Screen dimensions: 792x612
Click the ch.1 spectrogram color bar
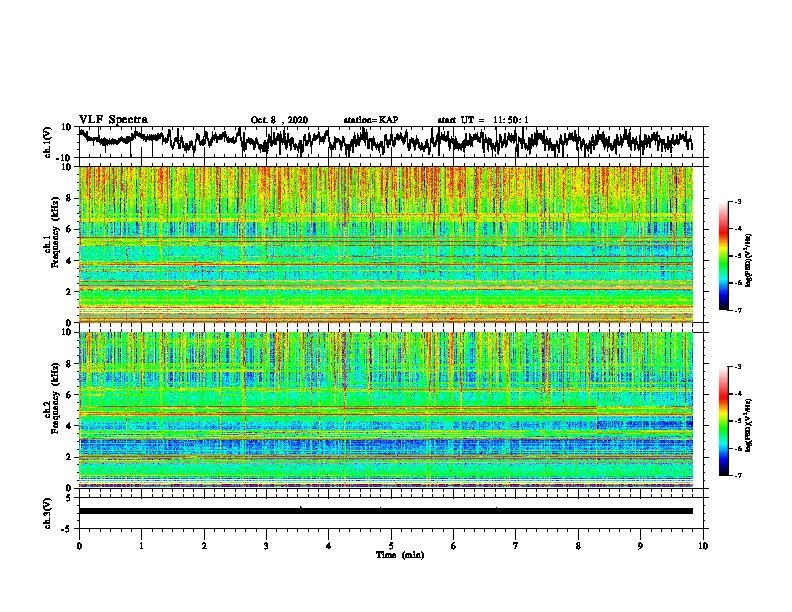pos(724,256)
